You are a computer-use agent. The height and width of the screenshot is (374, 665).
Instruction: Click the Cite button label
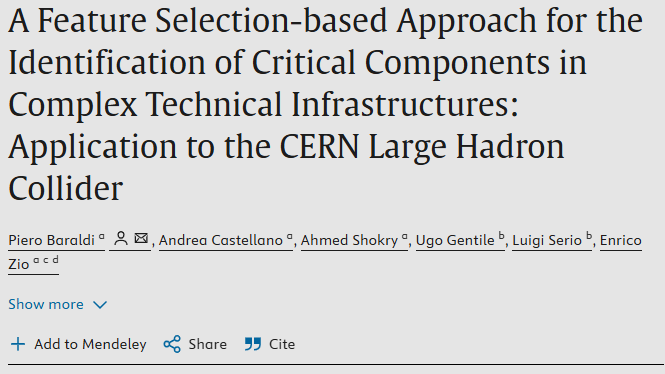click(x=282, y=344)
